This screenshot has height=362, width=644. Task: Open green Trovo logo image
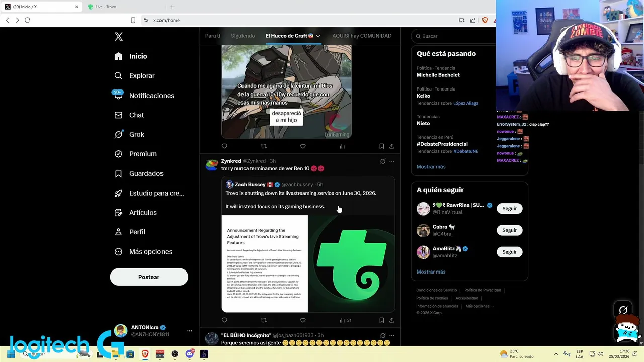point(351,264)
